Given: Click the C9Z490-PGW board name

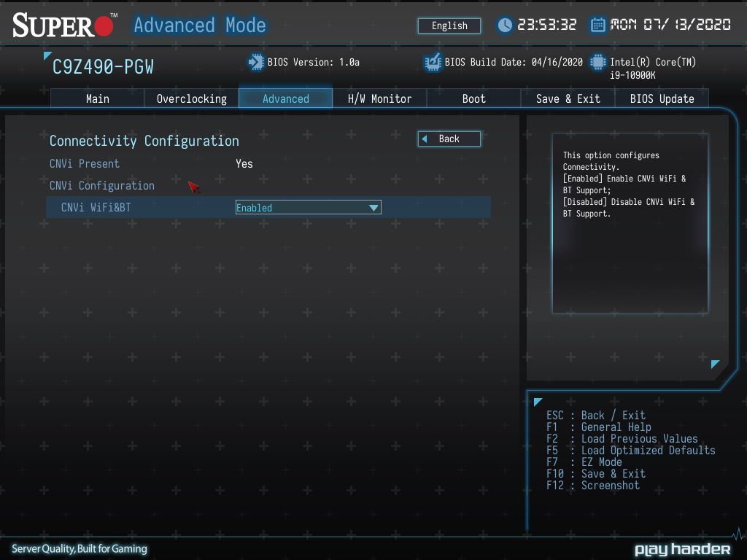Looking at the screenshot, I should click(x=103, y=67).
